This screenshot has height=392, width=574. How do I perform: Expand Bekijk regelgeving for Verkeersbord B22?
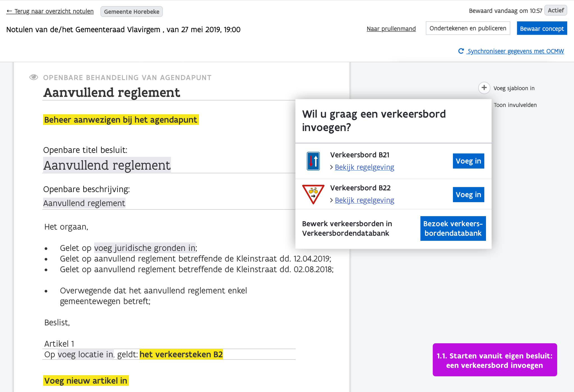point(364,200)
